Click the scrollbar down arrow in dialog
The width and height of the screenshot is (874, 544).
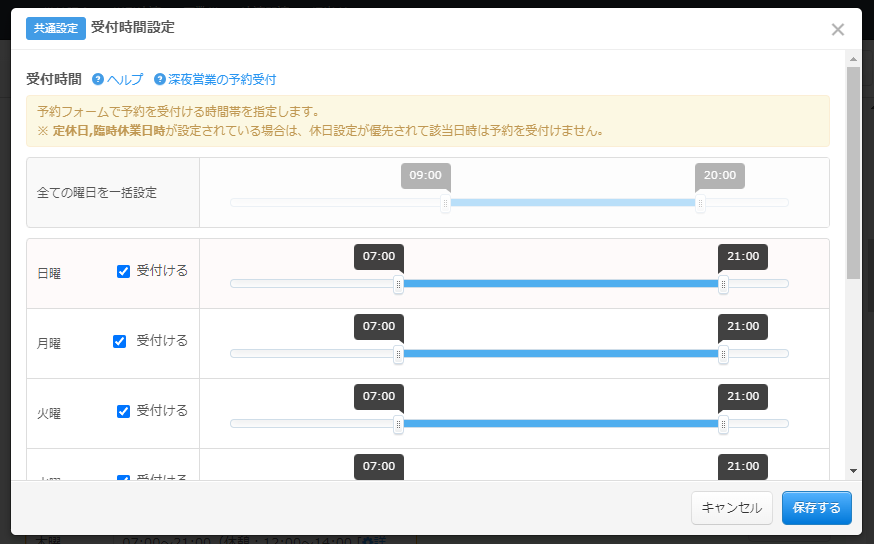pyautogui.click(x=853, y=470)
